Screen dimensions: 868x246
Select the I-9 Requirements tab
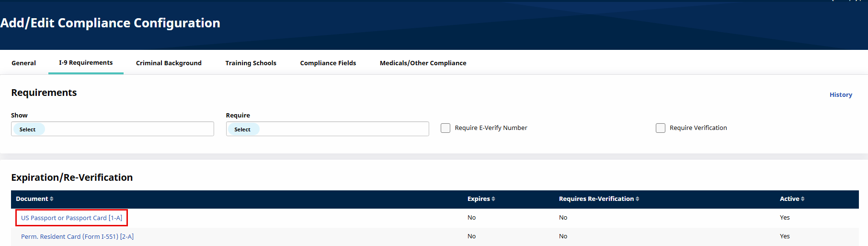[86, 63]
